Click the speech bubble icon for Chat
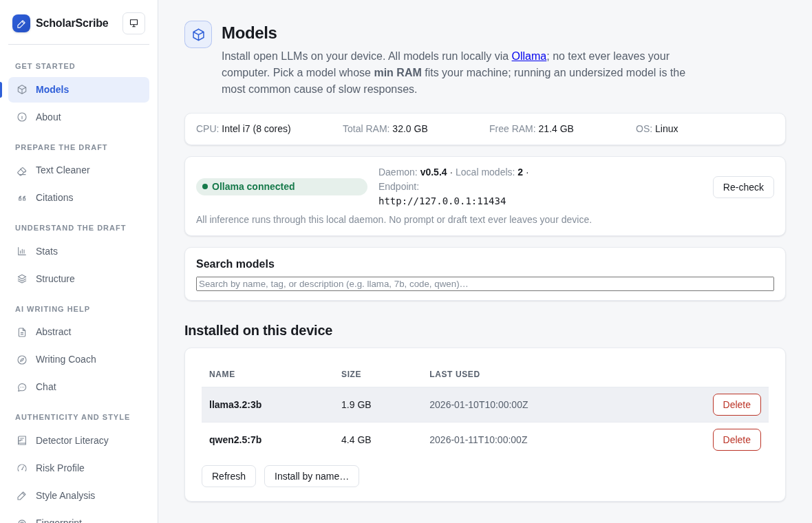This screenshot has width=812, height=523. tap(22, 387)
